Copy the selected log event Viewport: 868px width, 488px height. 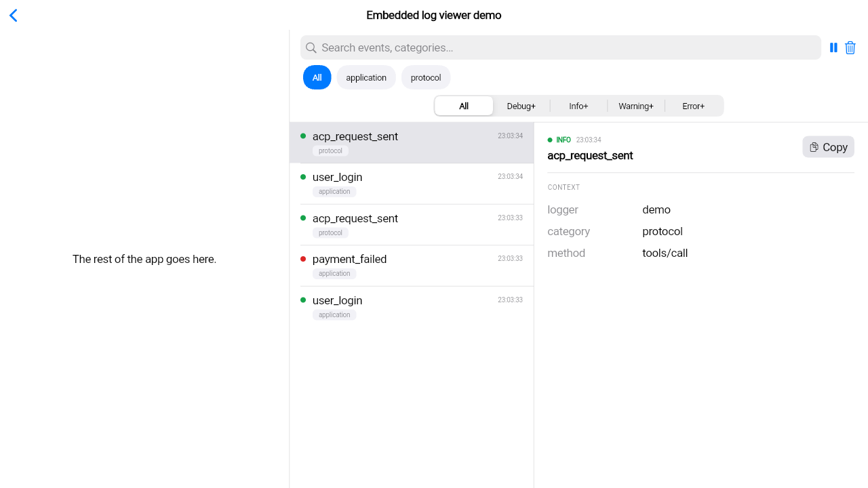829,147
